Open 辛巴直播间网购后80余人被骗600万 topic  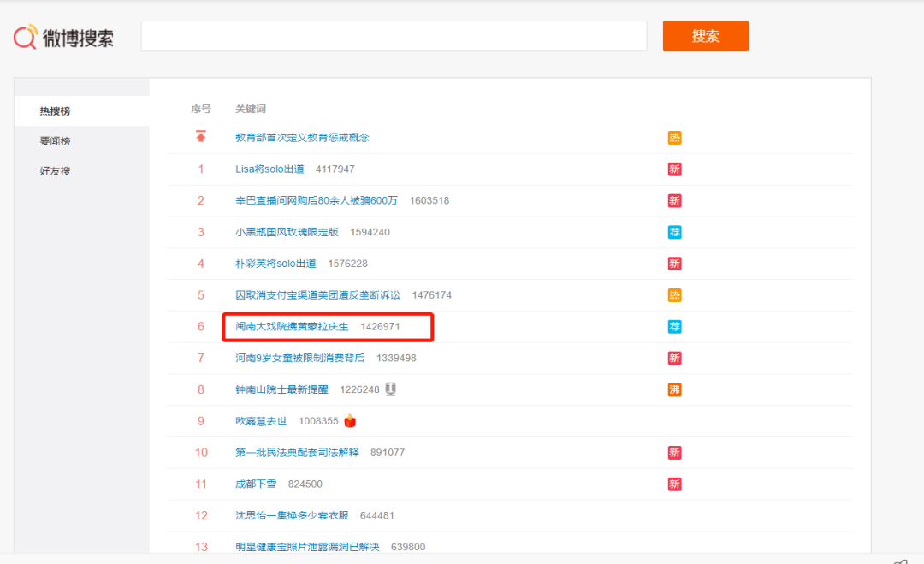(317, 200)
